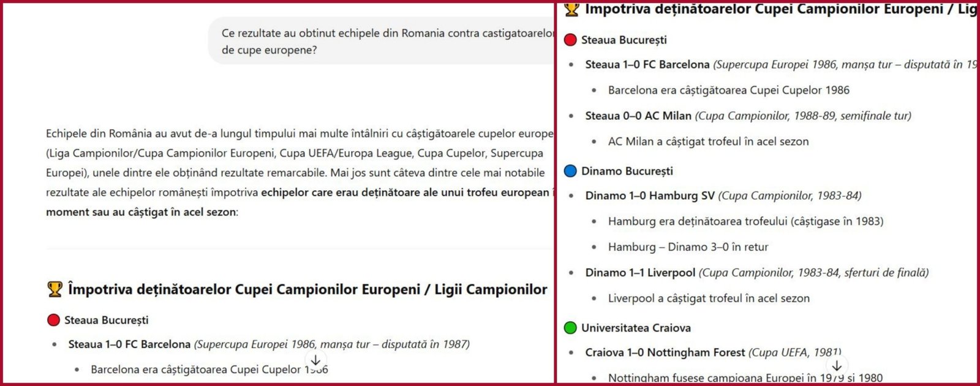Click the trophy emoji in left heading

pos(55,289)
